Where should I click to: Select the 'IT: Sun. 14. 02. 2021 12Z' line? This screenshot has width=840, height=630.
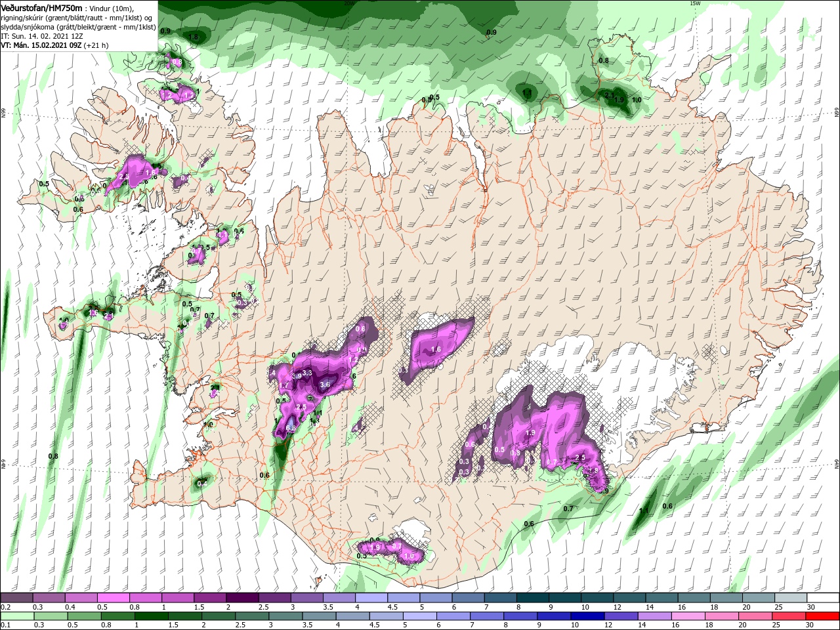coord(43,36)
